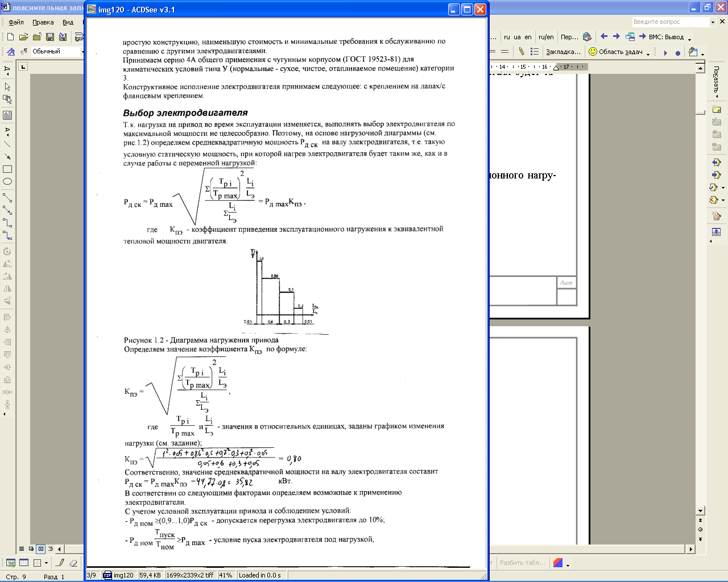Click the horizontal scroll right arrow

[x=691, y=549]
